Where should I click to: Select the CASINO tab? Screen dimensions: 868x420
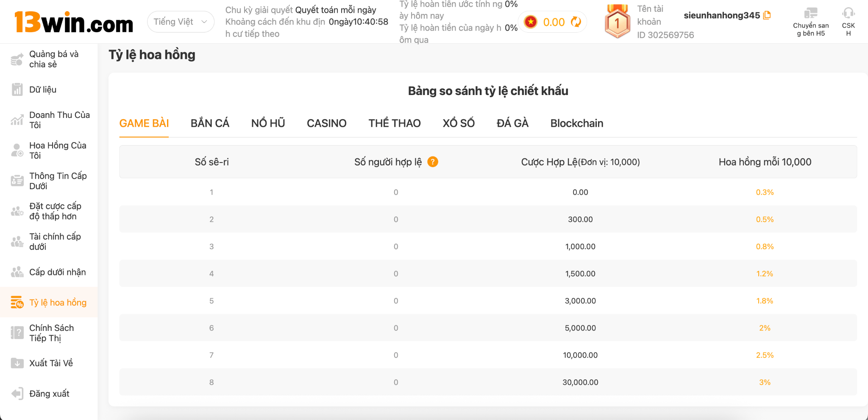click(x=326, y=123)
